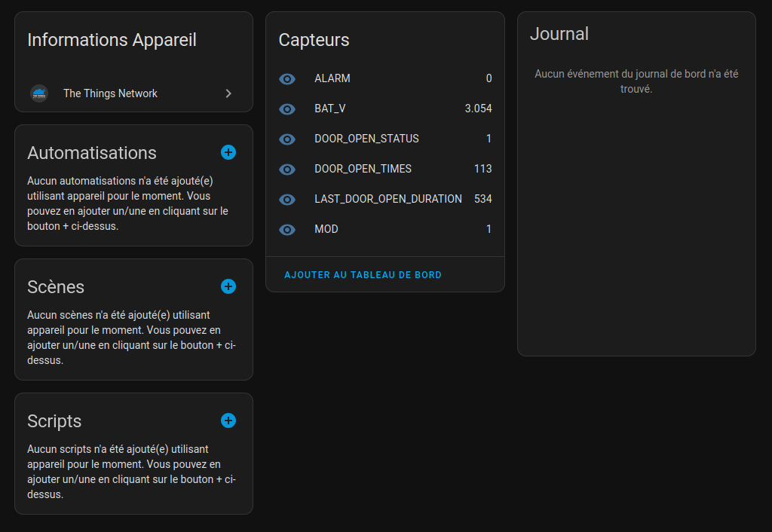Click the empty journal message text
The width and height of the screenshot is (772, 532).
click(x=636, y=81)
